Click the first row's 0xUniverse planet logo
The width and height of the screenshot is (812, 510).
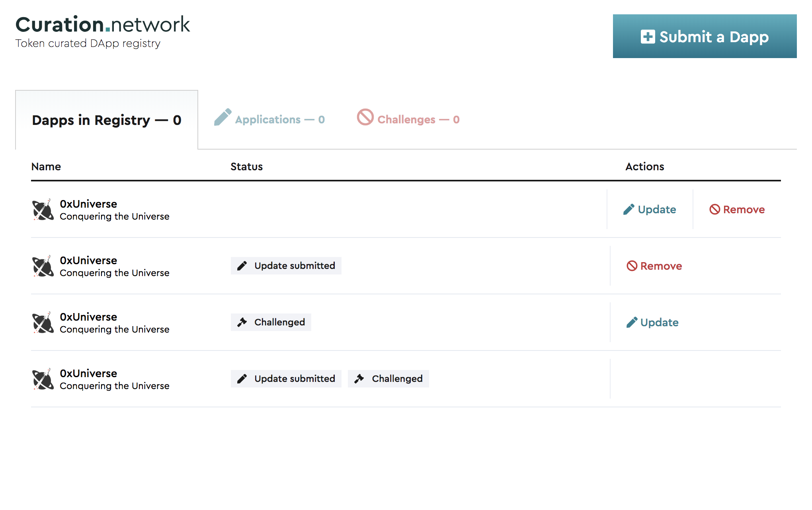(x=43, y=210)
